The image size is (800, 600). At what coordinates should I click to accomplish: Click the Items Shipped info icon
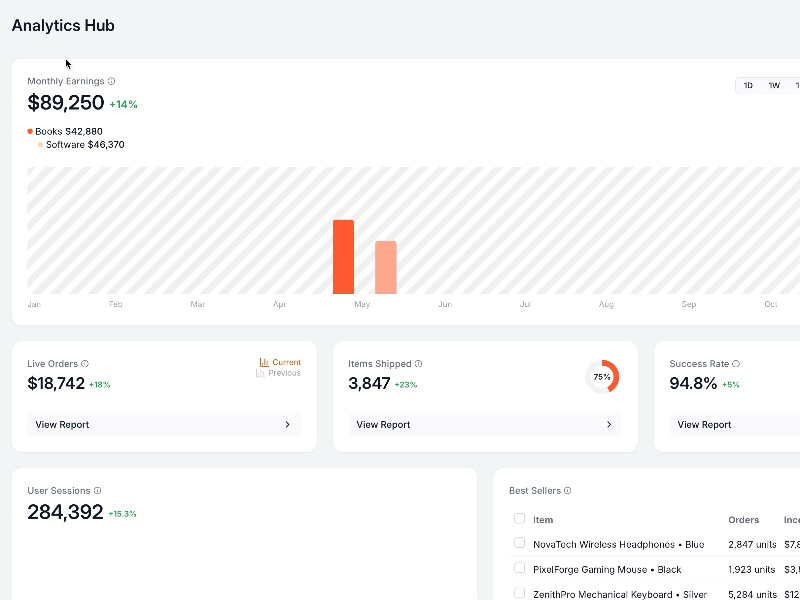point(418,364)
